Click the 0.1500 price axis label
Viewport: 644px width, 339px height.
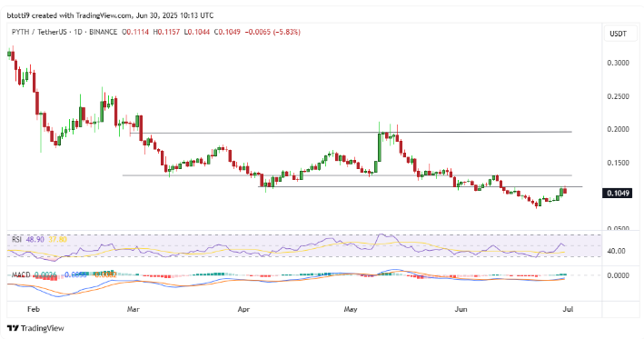[x=618, y=163]
